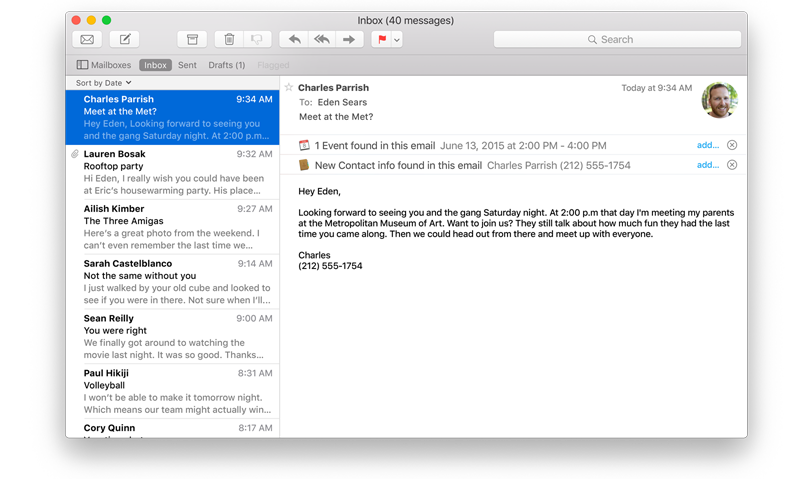Click the Today at 9:34 AM timestamp
The image size is (812, 479).
point(656,88)
